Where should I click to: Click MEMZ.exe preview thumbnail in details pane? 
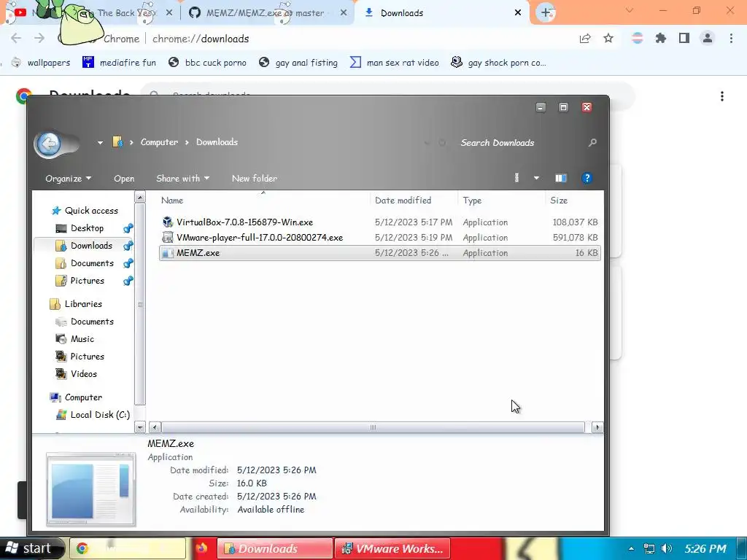point(91,489)
